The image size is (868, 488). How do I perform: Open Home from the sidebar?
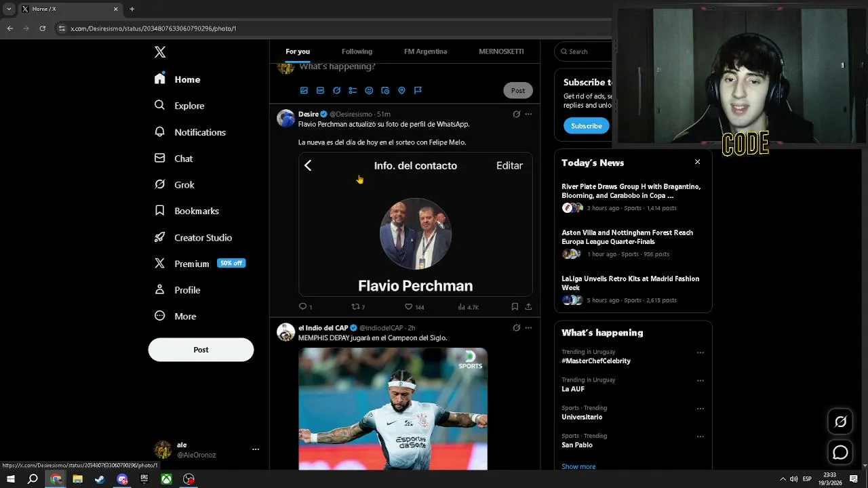pyautogui.click(x=178, y=79)
